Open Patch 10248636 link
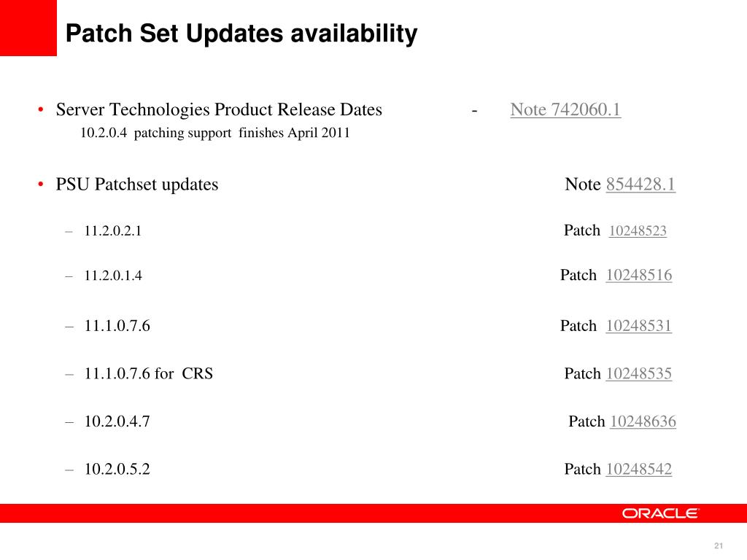 [x=643, y=421]
